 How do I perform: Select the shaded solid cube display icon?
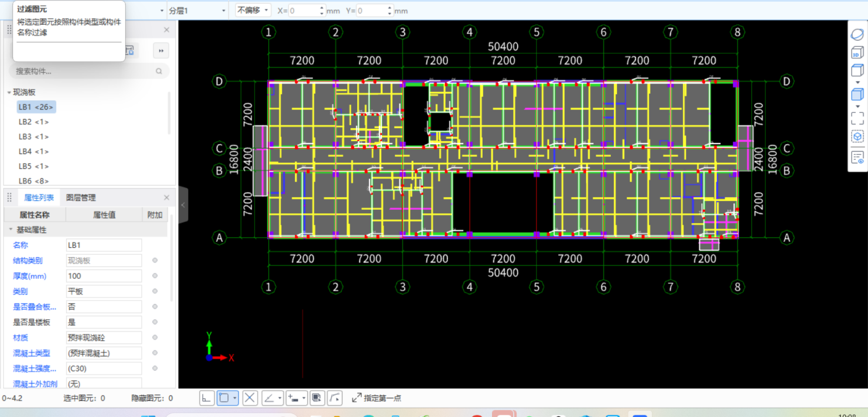(857, 94)
